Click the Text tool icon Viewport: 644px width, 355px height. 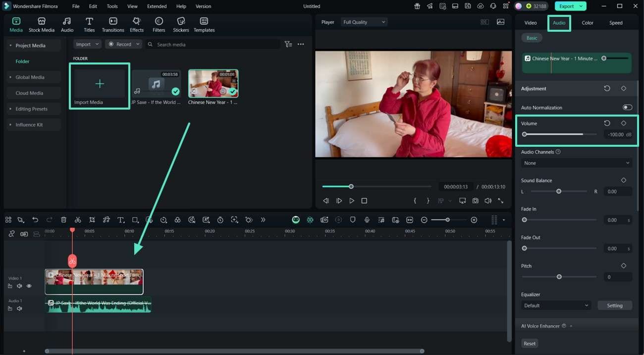pos(120,220)
